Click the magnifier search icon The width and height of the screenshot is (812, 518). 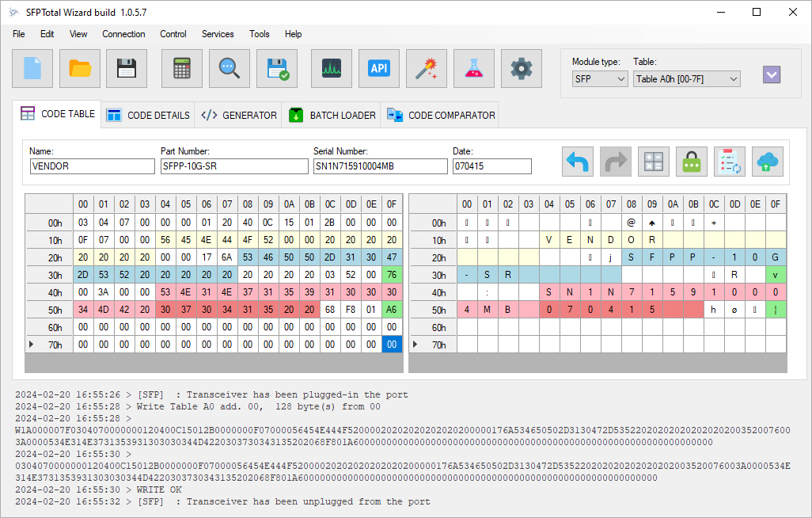click(x=230, y=68)
